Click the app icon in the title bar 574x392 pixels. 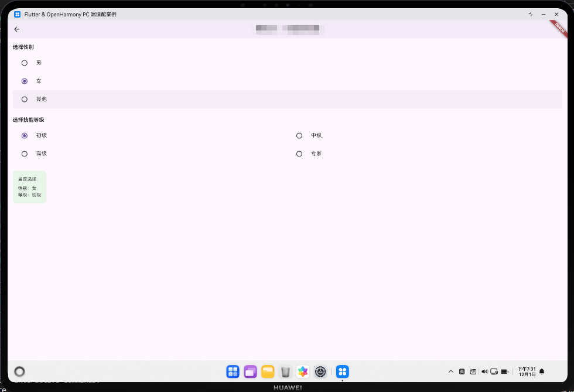pyautogui.click(x=17, y=14)
